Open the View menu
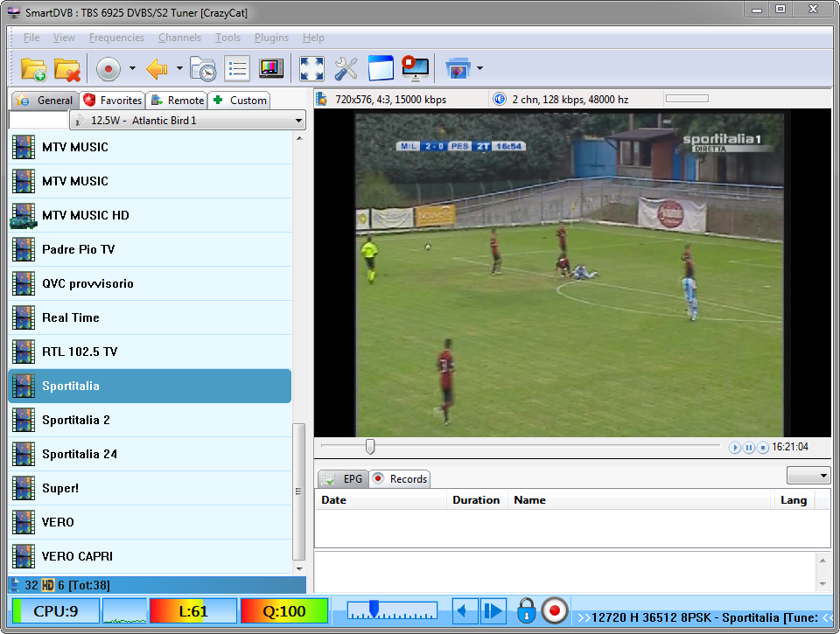Viewport: 840px width, 634px height. 64,38
